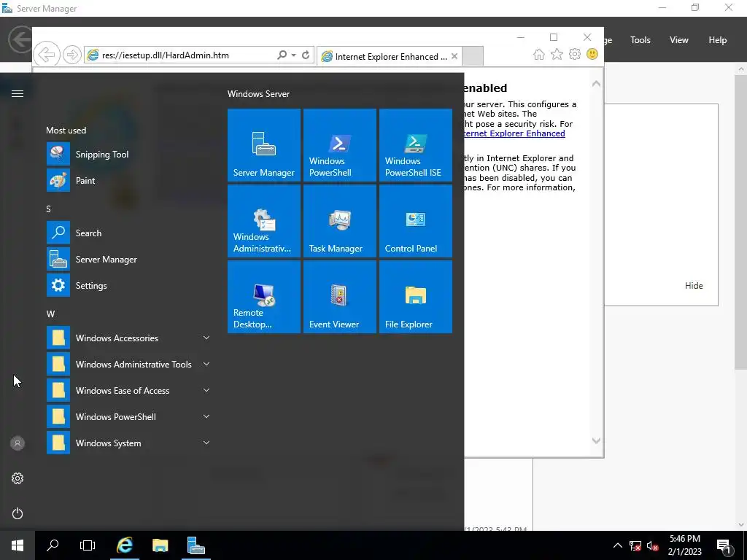Expand the Windows Administrative Tools folder
747x560 pixels.
point(206,364)
